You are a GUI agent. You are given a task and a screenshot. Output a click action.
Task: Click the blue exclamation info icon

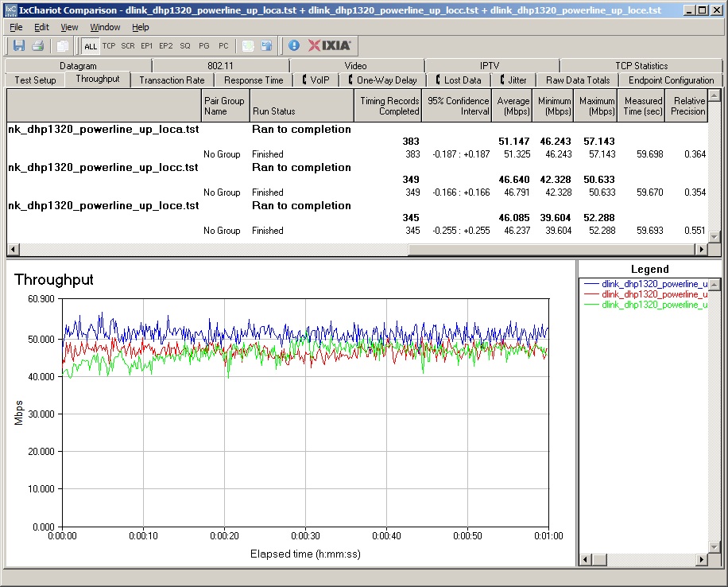[x=294, y=45]
